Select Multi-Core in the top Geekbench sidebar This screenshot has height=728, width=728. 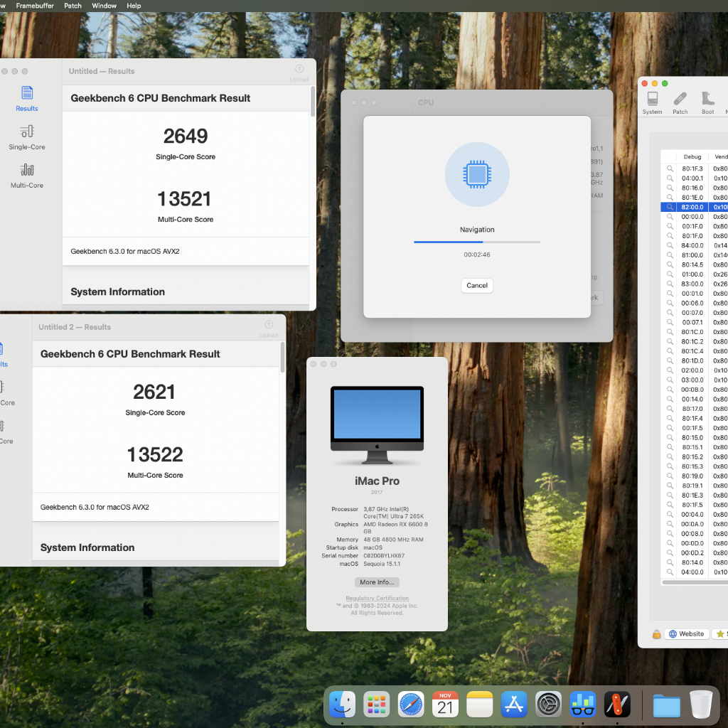(27, 175)
